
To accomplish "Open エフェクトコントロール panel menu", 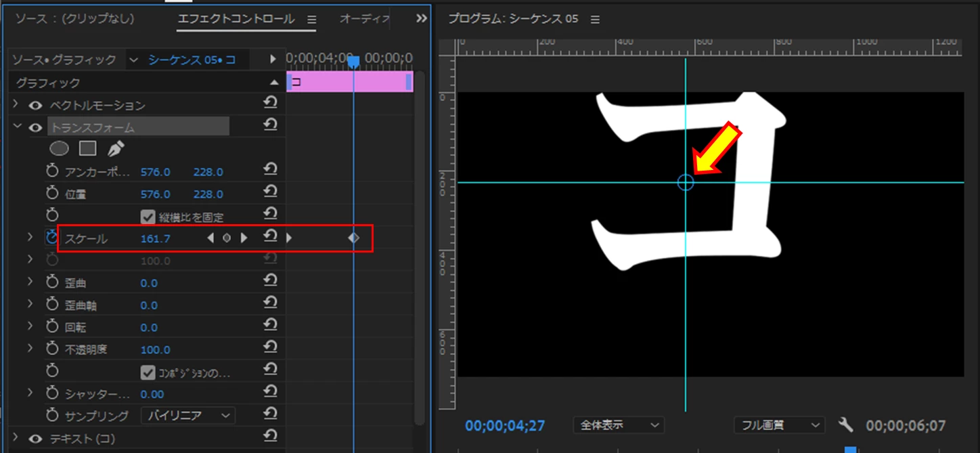I will (311, 19).
